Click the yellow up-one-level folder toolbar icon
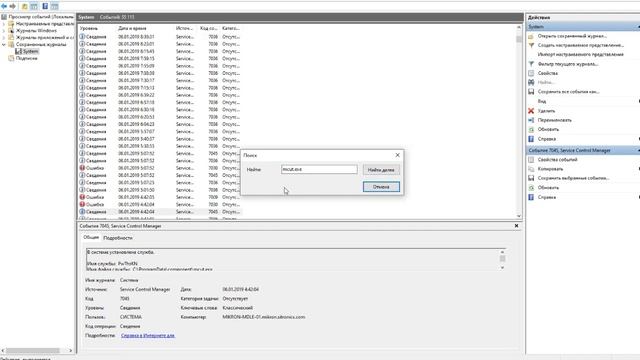The height and width of the screenshot is (360, 640). coord(24,6)
